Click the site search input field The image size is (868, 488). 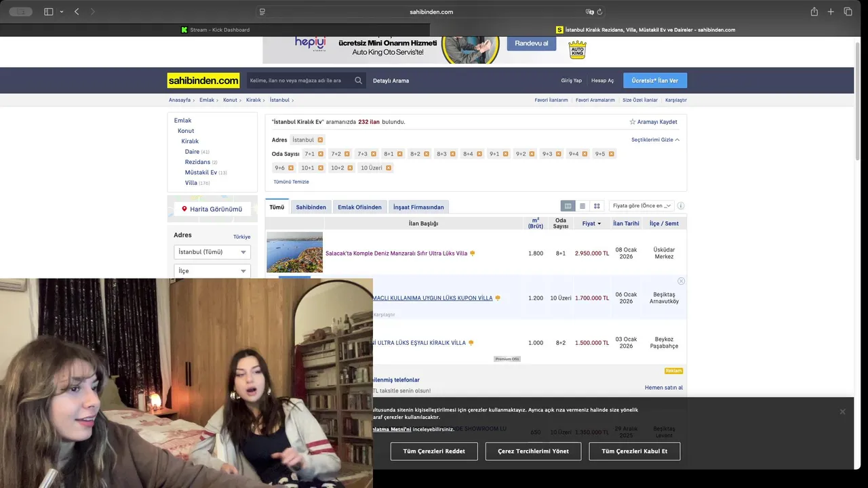[299, 81]
